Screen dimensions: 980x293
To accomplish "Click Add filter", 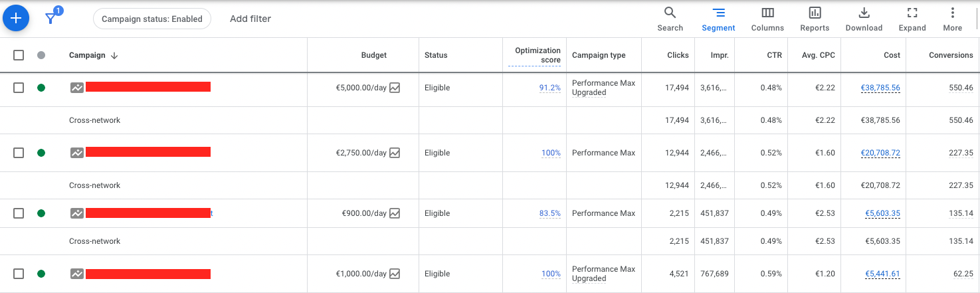I will pyautogui.click(x=250, y=19).
